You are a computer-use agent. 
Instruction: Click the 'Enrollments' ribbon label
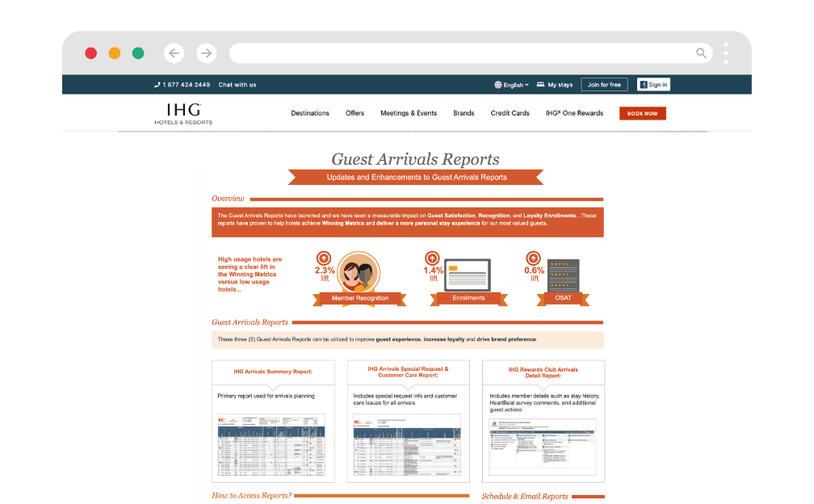coord(468,298)
